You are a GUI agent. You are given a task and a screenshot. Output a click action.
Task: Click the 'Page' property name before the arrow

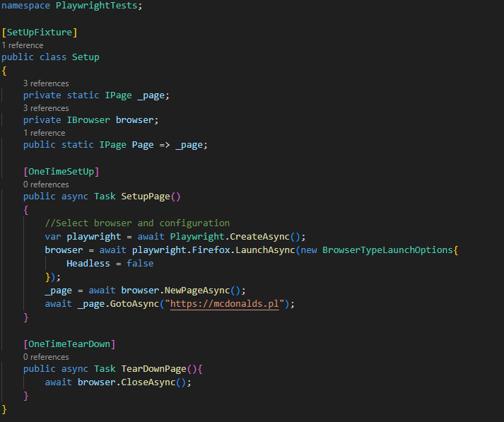coord(143,145)
